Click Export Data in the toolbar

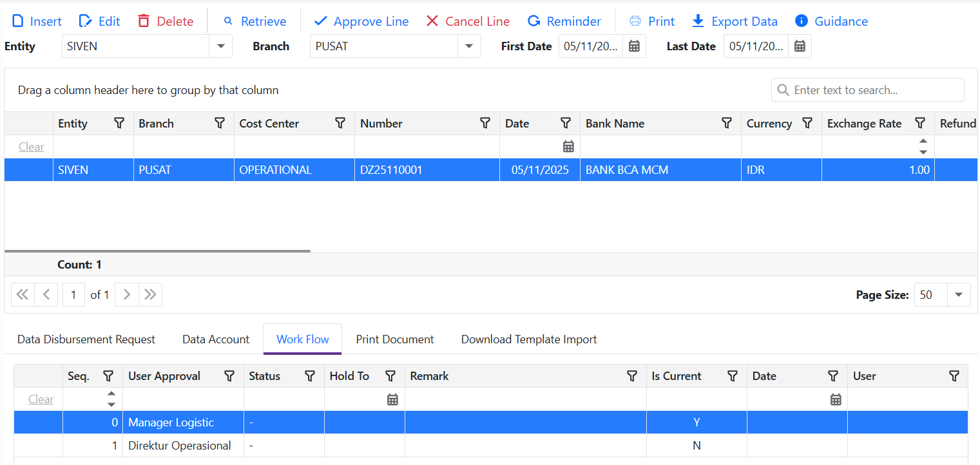(735, 21)
